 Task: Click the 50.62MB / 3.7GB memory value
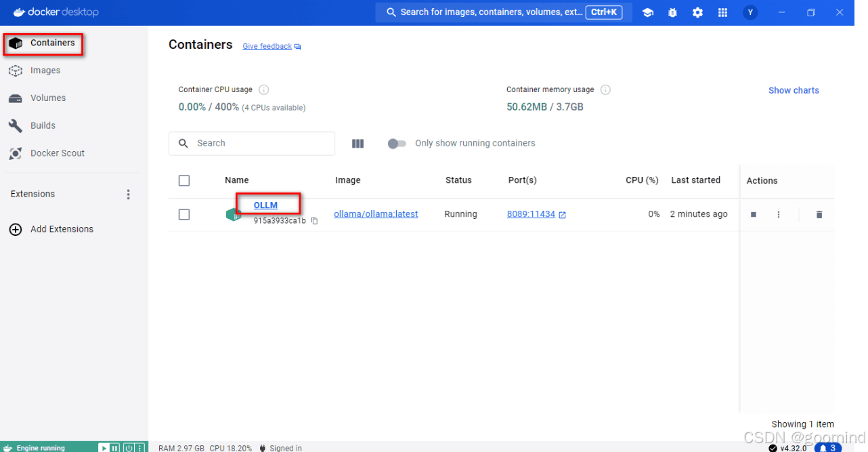point(545,107)
